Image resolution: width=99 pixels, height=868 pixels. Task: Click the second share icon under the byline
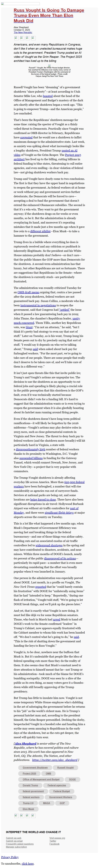(22, 38)
